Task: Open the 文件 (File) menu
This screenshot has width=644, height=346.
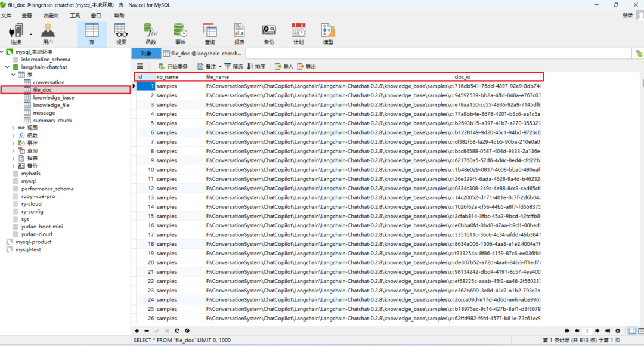Action: point(6,16)
